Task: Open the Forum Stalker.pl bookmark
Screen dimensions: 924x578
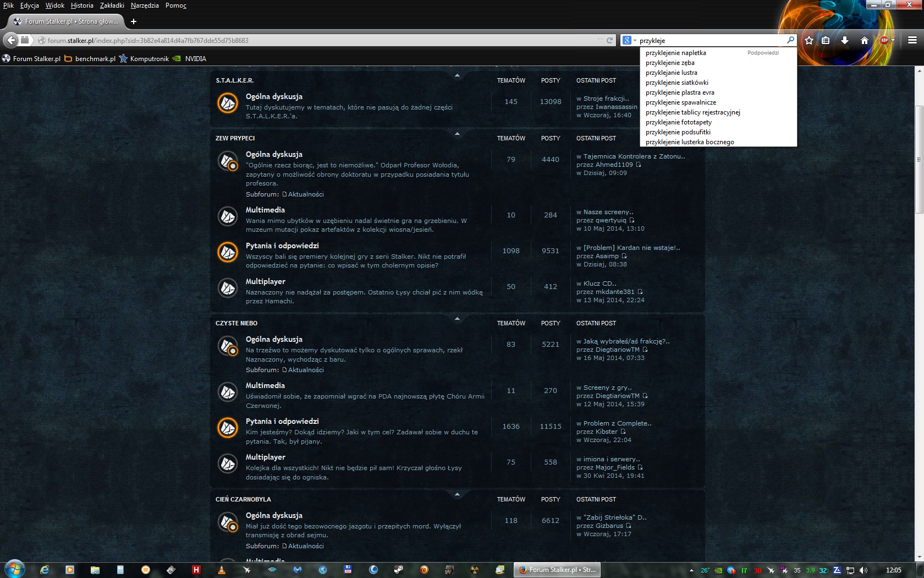Action: [31, 58]
